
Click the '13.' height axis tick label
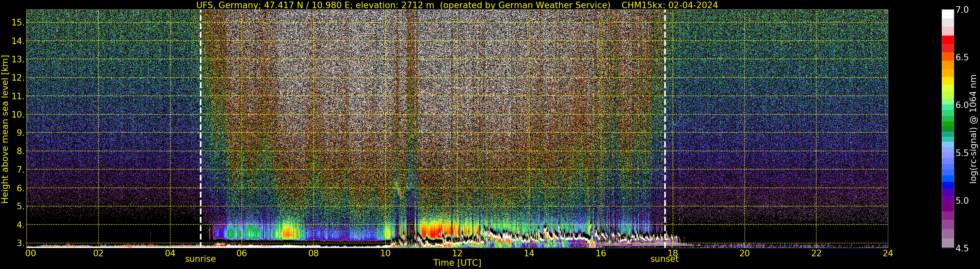(x=18, y=60)
